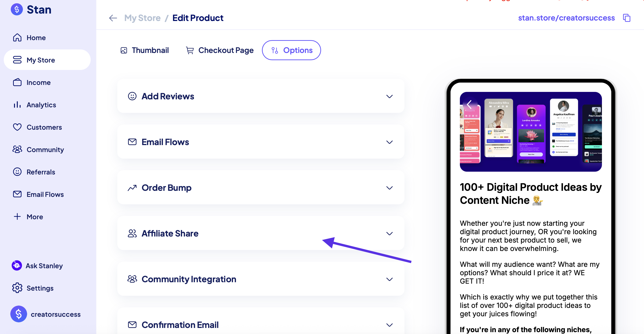Open the stan.store/creatorsuccess link
This screenshot has width=644, height=334.
point(566,18)
